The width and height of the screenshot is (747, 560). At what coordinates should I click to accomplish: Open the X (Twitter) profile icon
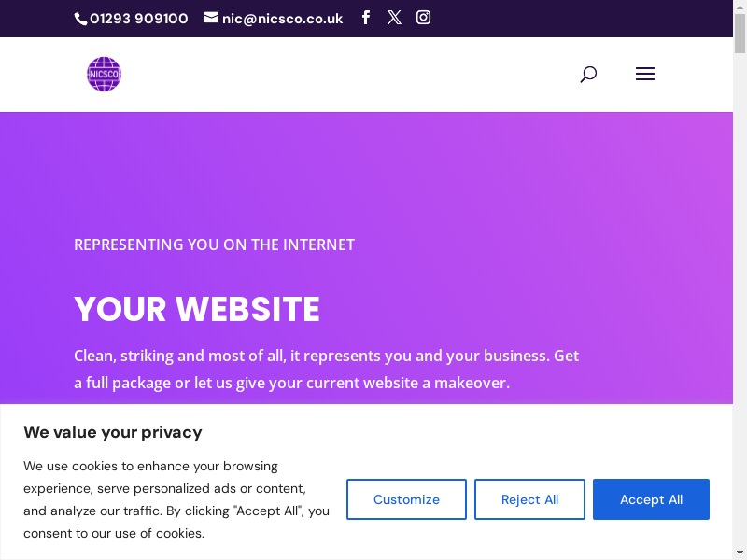point(394,18)
